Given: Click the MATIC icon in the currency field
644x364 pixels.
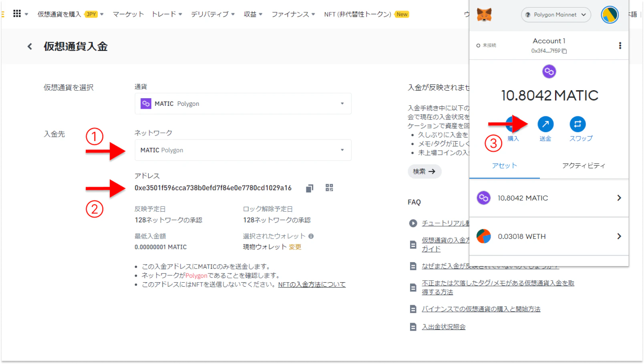Looking at the screenshot, I should pos(146,103).
